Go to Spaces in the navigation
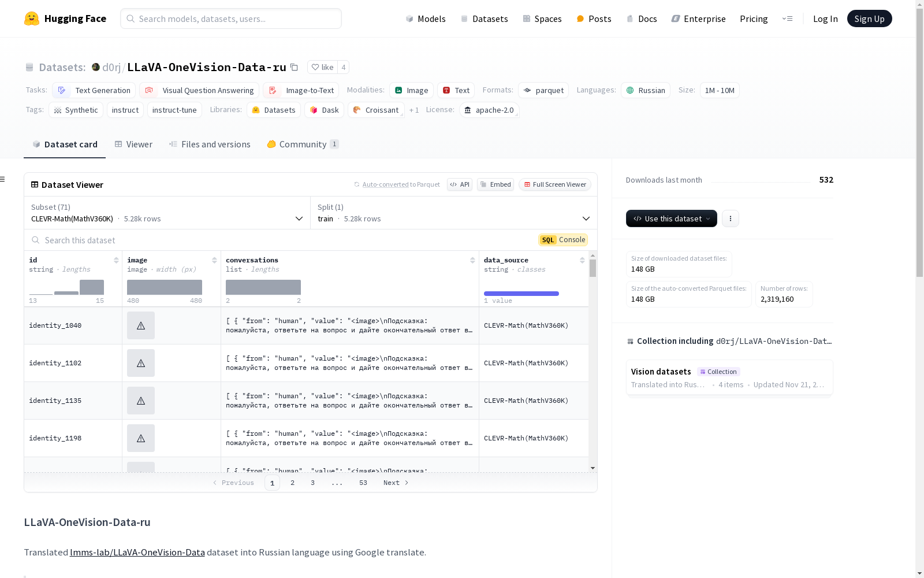Image resolution: width=924 pixels, height=578 pixels. [542, 18]
